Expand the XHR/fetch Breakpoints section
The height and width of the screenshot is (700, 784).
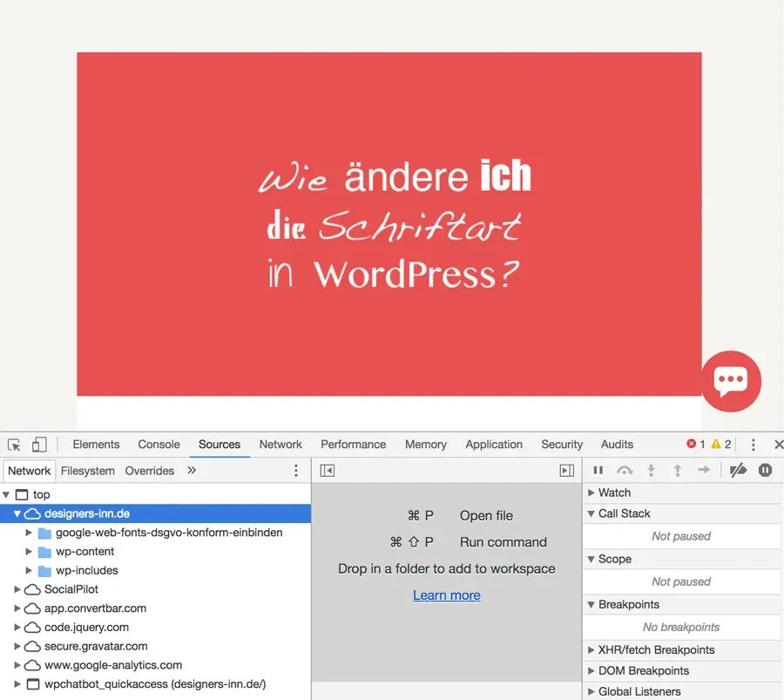tap(592, 650)
